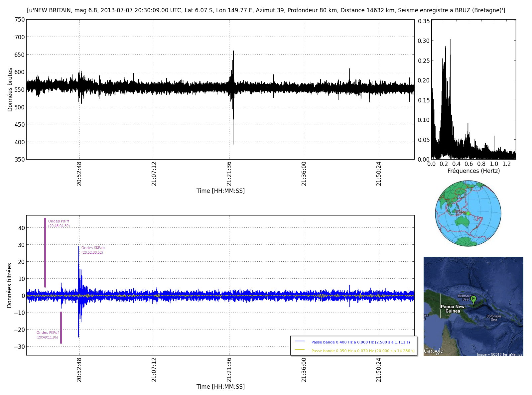This screenshot has width=532, height=395.
Task: Select the purple PKPdf arrival marker line
Action: (61, 328)
